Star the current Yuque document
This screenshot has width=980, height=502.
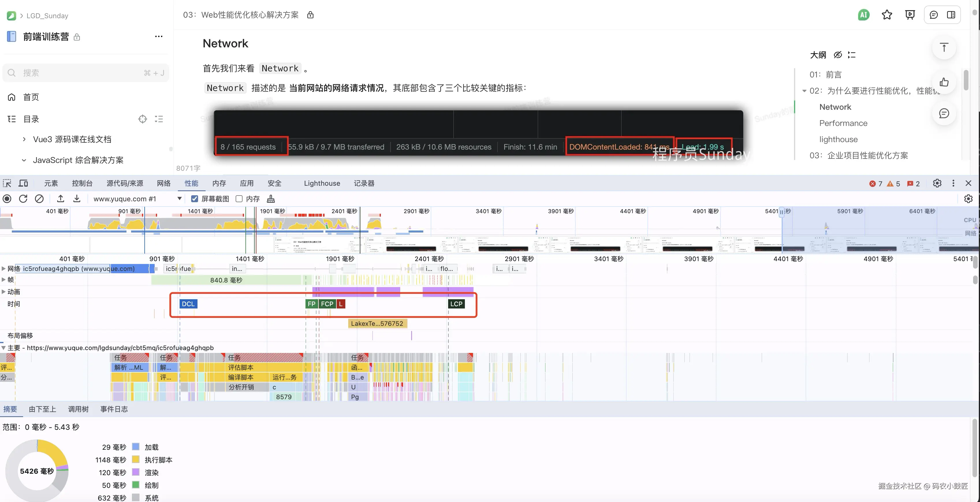[x=887, y=15]
